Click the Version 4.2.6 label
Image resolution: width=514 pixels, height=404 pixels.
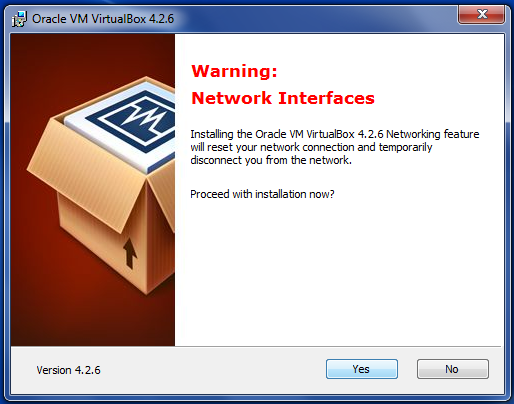click(68, 370)
